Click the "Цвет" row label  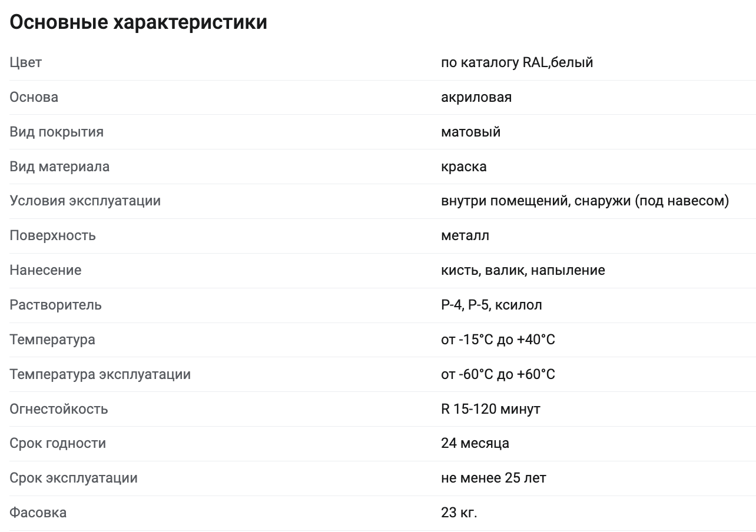pos(26,62)
